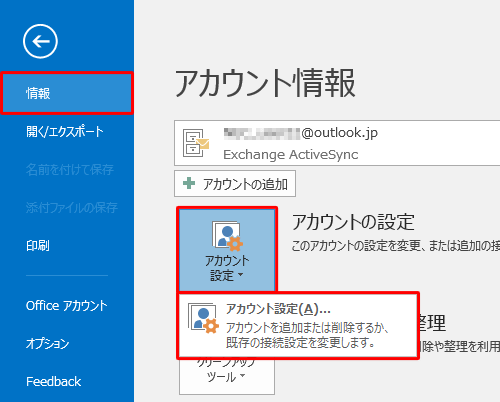Image resolution: width=500 pixels, height=402 pixels.
Task: Click the Exchange ActiveSync label
Action: (x=291, y=155)
